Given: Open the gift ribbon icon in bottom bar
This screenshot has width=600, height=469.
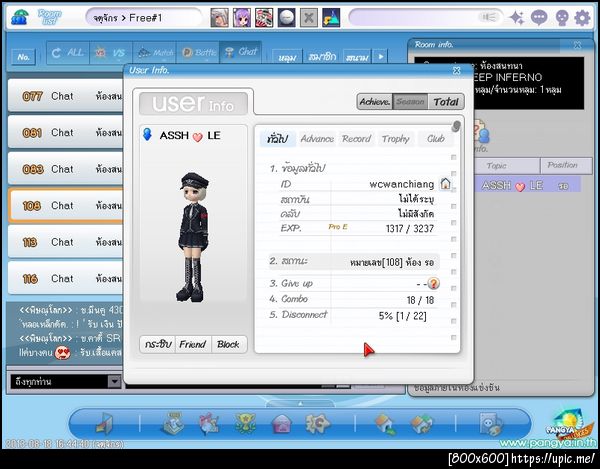Looking at the screenshot, I should [x=209, y=423].
